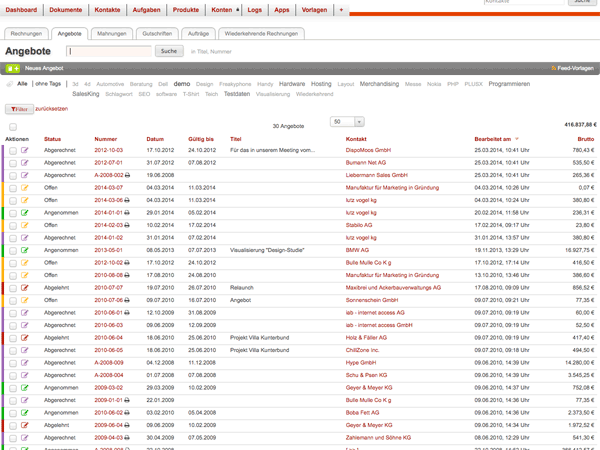This screenshot has height=450, width=600.
Task: Click the plus tab in main navigation
Action: [341, 10]
